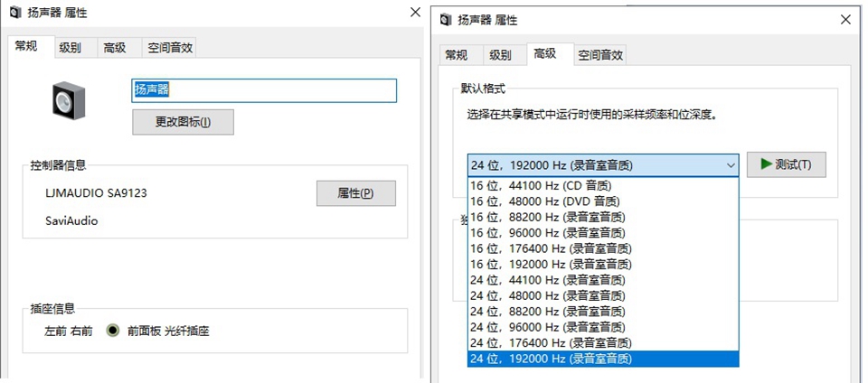Viewport: 868px width, 383px height.
Task: Click right window title bar speaker icon
Action: 446,19
